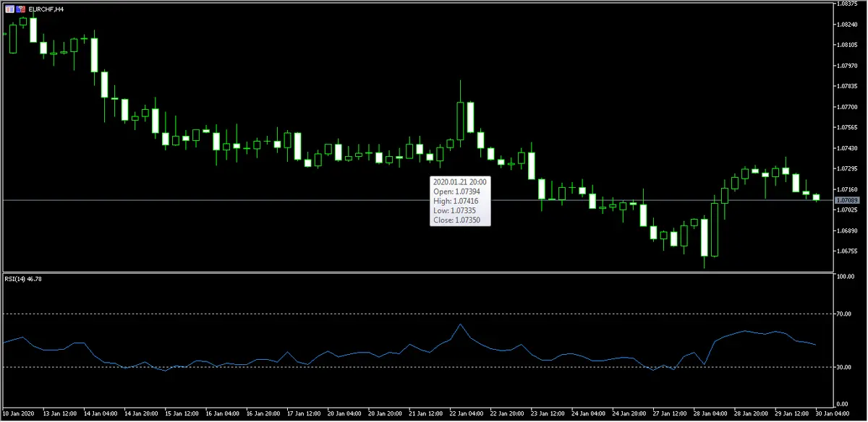Click the RSI 30.00 oversold level value
The height and width of the screenshot is (422, 868).
click(845, 367)
